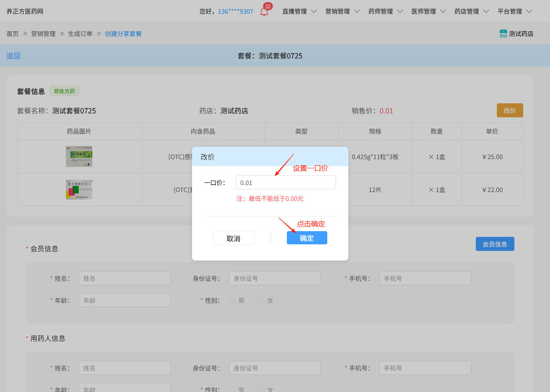Click the ¥25.00 product image thumbnail
Viewport: 550px width, 392px height.
click(79, 156)
